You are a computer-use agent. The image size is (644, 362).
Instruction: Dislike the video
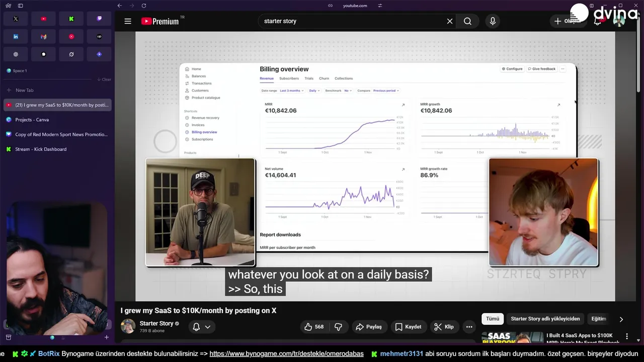[339, 327]
